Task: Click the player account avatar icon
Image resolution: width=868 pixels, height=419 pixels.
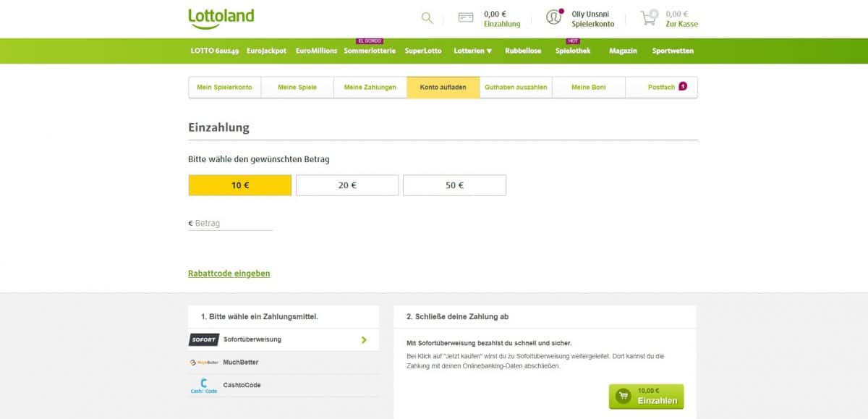Action: (x=554, y=17)
